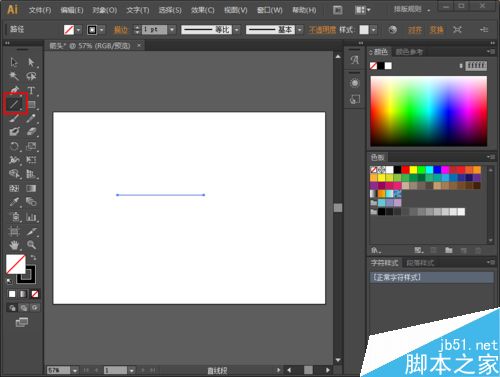Open the Edit menu

(x=72, y=10)
